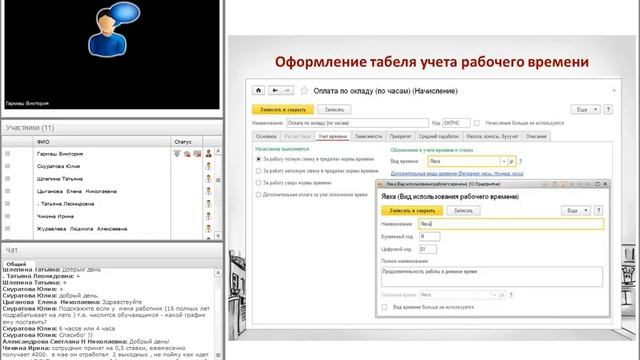
Task: Click the Цифровой код field
Action: click(428, 249)
